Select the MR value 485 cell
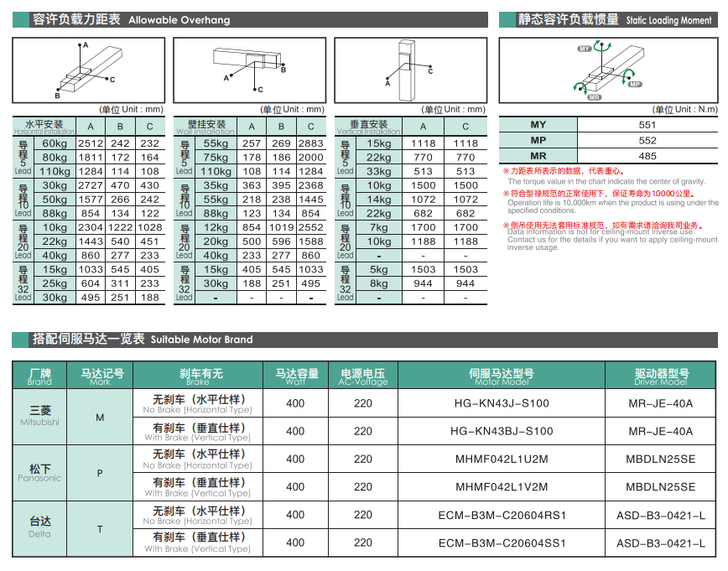The width and height of the screenshot is (728, 571). [x=647, y=156]
